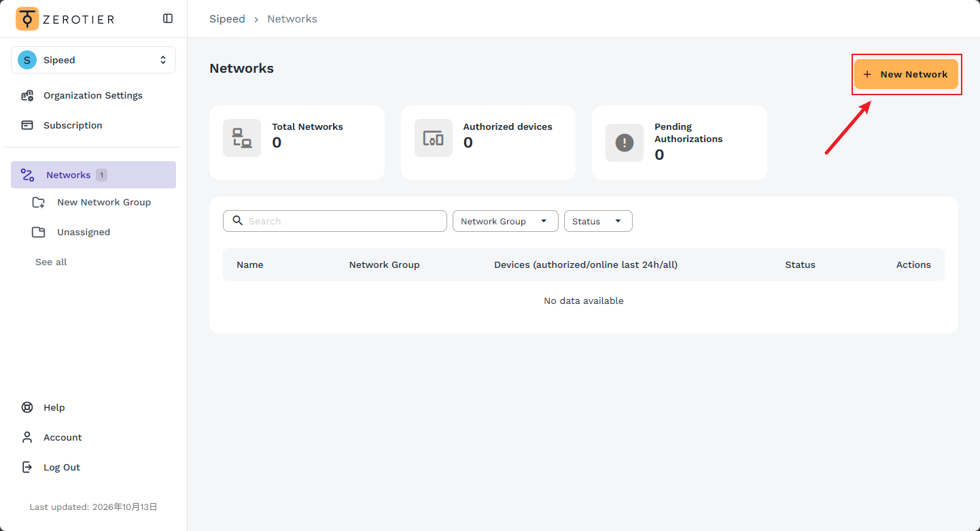The width and height of the screenshot is (980, 531).
Task: Select the Networks sidebar item
Action: [x=93, y=175]
